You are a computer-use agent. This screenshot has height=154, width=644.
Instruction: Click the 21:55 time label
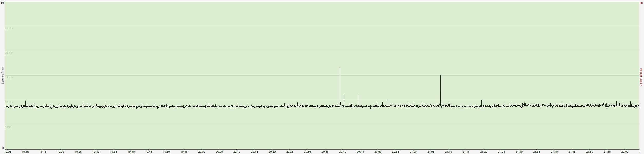point(607,152)
